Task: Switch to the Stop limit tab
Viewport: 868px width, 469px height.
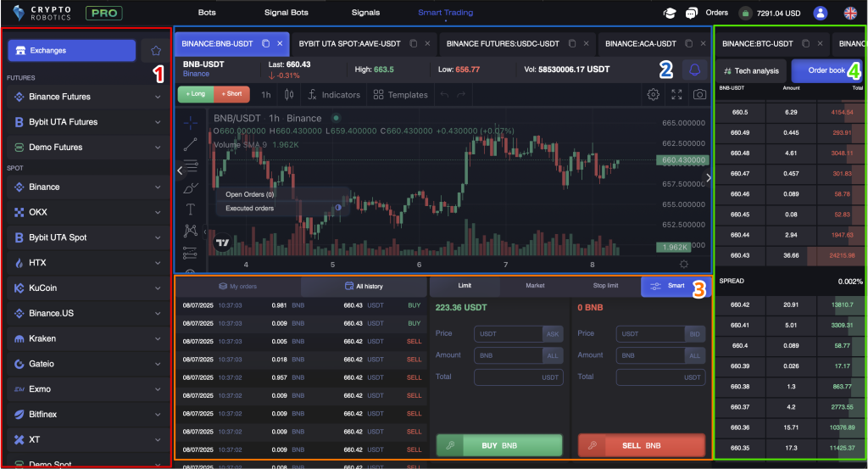Action: click(605, 286)
